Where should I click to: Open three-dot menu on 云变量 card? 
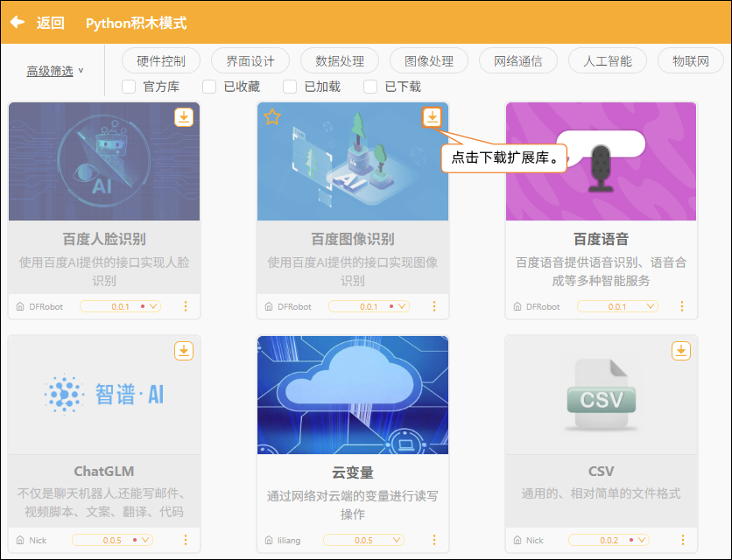pos(434,540)
